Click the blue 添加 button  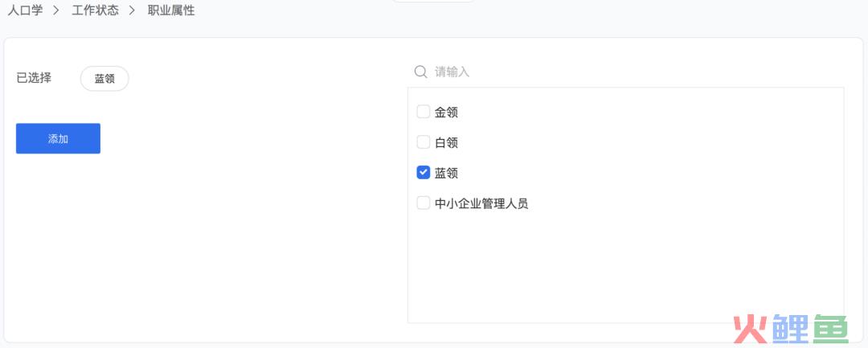[x=58, y=138]
